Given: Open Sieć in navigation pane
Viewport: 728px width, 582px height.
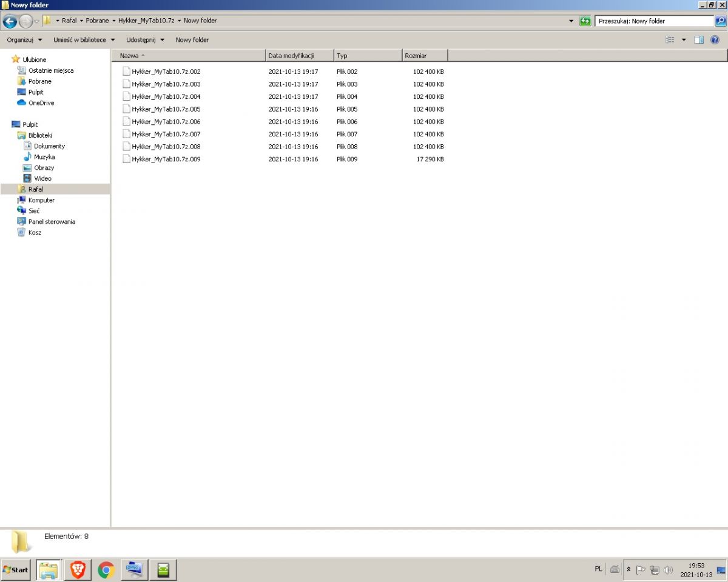Looking at the screenshot, I should 34,211.
